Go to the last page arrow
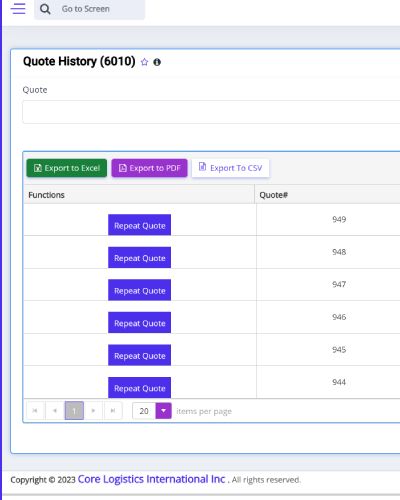400x500 pixels. [x=113, y=411]
